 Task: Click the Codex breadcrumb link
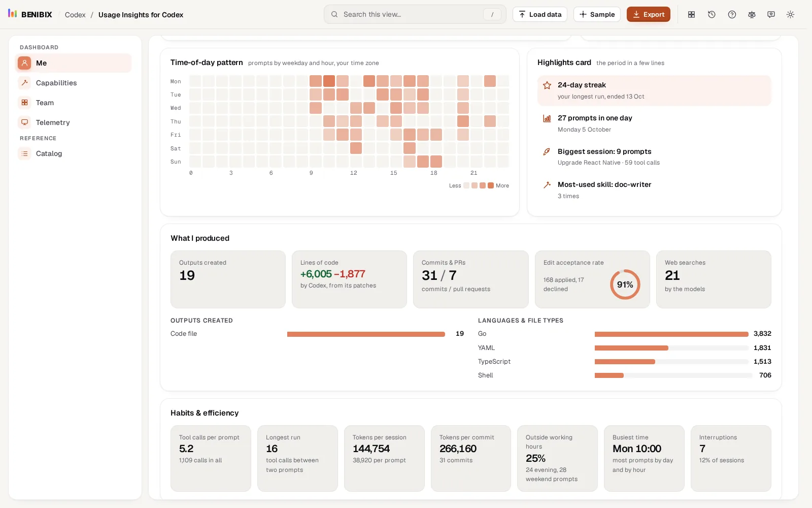75,15
